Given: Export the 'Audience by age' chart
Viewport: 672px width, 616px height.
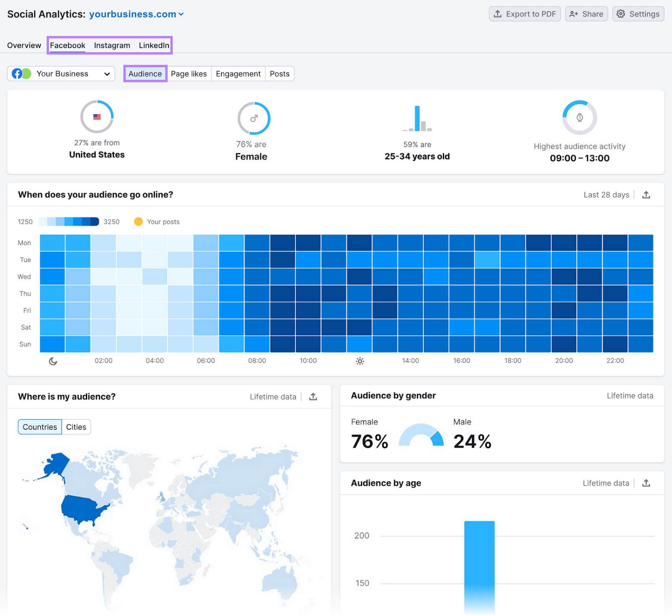Looking at the screenshot, I should click(x=646, y=483).
